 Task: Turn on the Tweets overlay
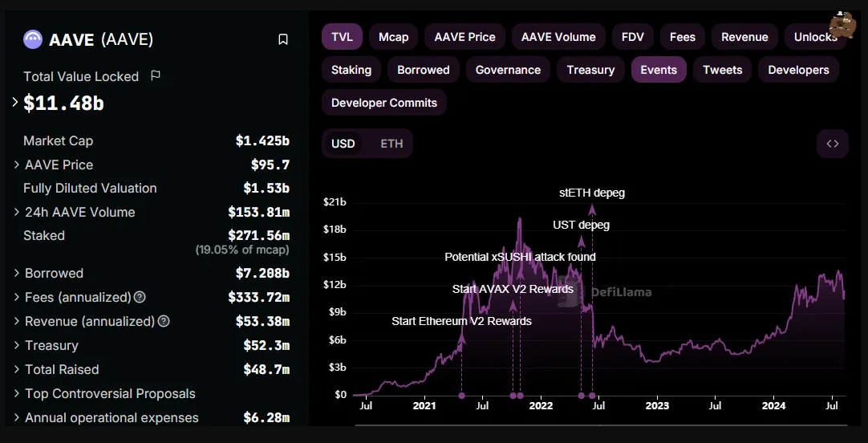pyautogui.click(x=723, y=70)
